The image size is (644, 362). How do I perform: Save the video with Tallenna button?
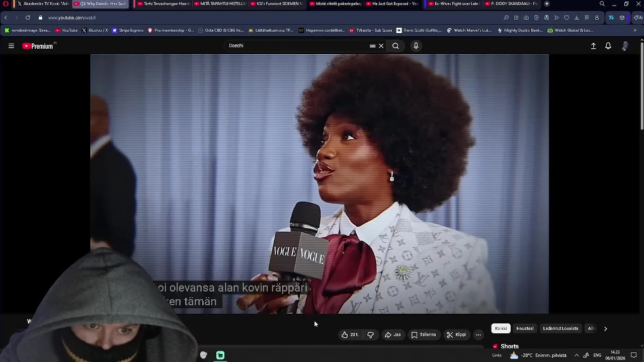(x=423, y=335)
